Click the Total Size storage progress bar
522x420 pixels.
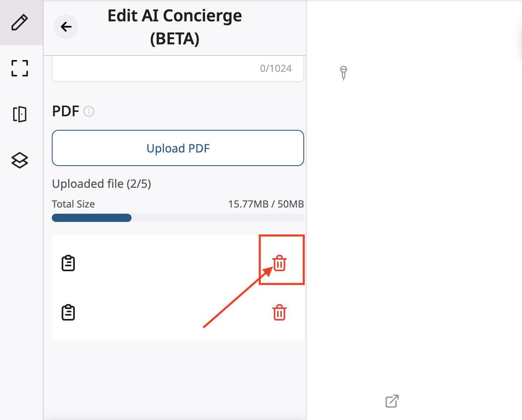click(178, 218)
